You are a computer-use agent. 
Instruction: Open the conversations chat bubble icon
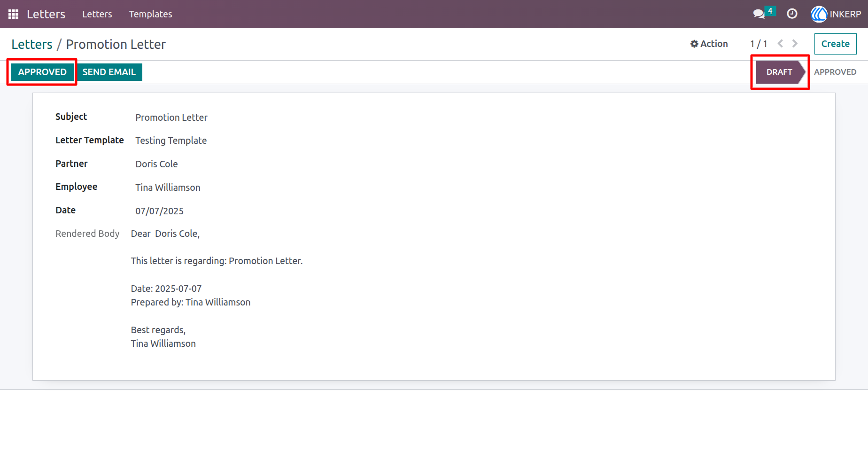pyautogui.click(x=759, y=14)
